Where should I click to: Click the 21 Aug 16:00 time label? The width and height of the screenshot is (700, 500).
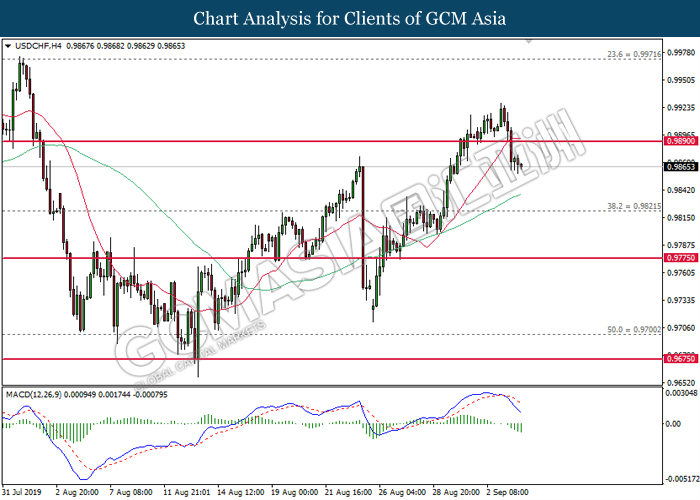[348, 492]
